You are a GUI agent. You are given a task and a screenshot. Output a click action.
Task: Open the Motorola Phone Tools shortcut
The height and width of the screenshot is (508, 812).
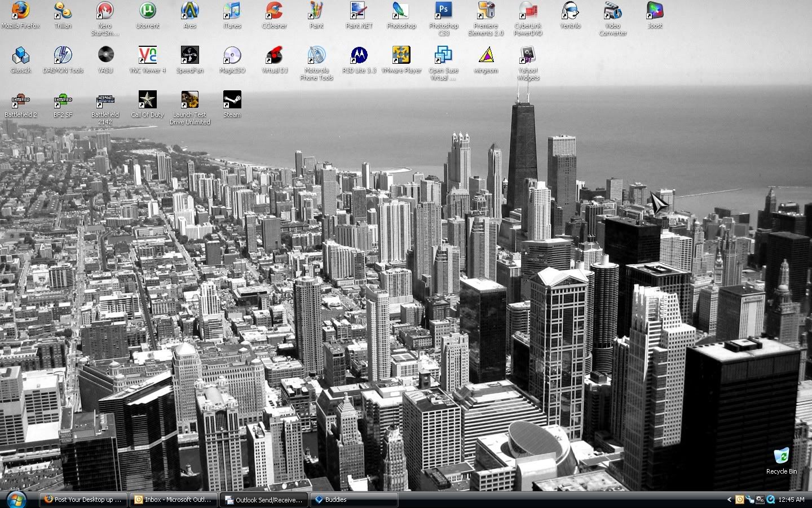coord(316,63)
